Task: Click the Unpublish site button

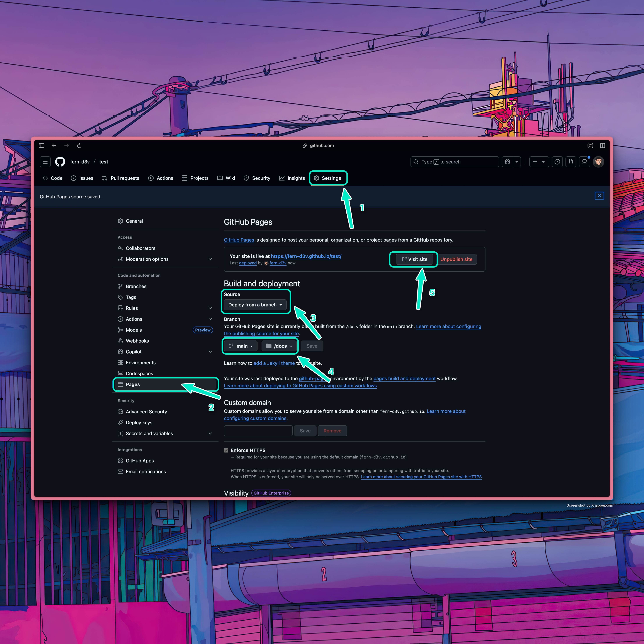Action: (456, 259)
